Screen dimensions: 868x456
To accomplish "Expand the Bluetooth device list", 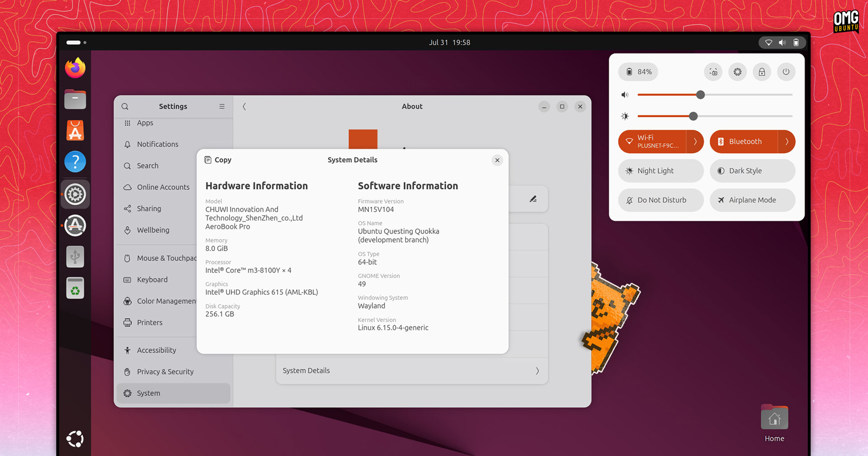I will (787, 142).
